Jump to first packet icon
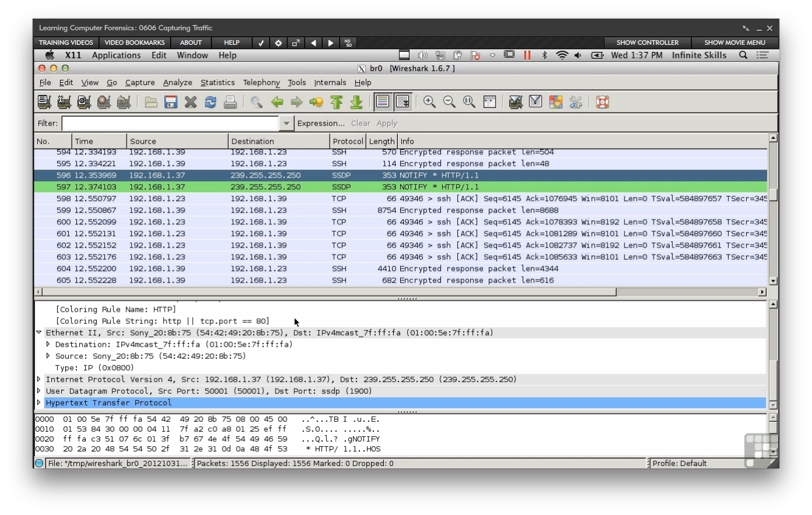The image size is (812, 515). pos(336,102)
